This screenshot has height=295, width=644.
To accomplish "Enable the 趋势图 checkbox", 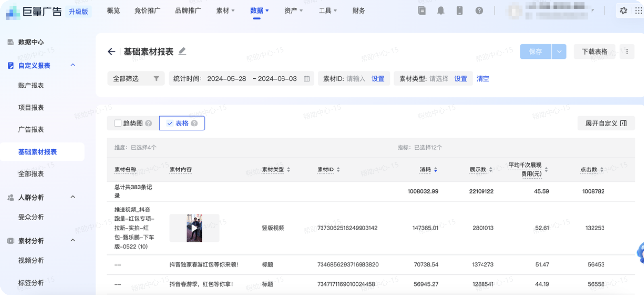I will click(x=118, y=124).
